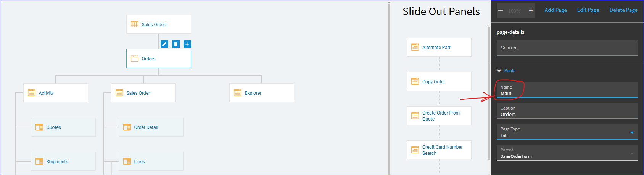The image size is (644, 175).
Task: Zoom in with the plus icon
Action: (x=531, y=11)
